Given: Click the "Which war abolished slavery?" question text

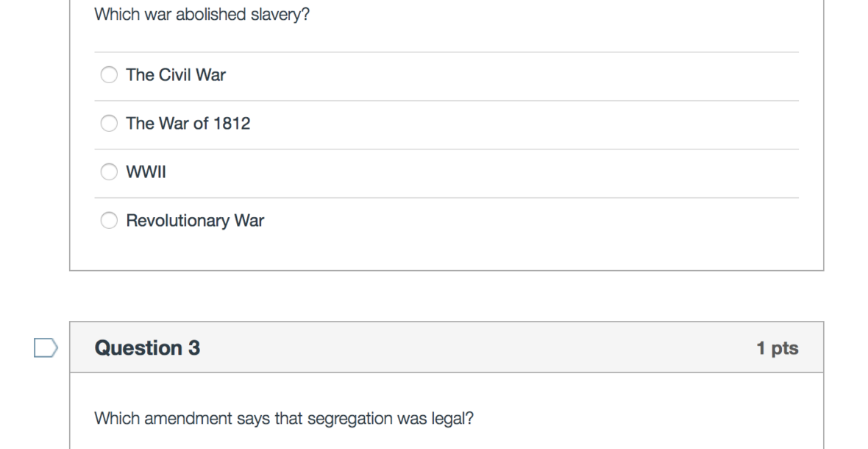Looking at the screenshot, I should click(202, 15).
